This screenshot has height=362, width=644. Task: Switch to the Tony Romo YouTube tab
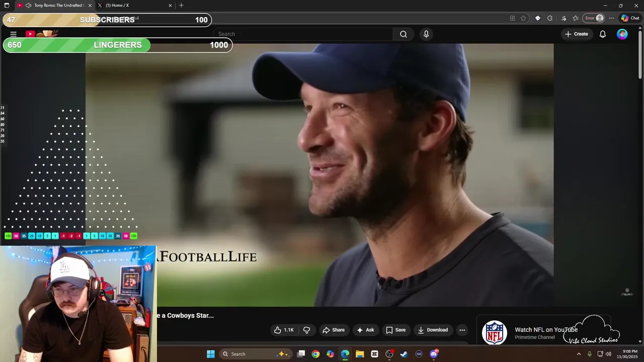(x=54, y=6)
